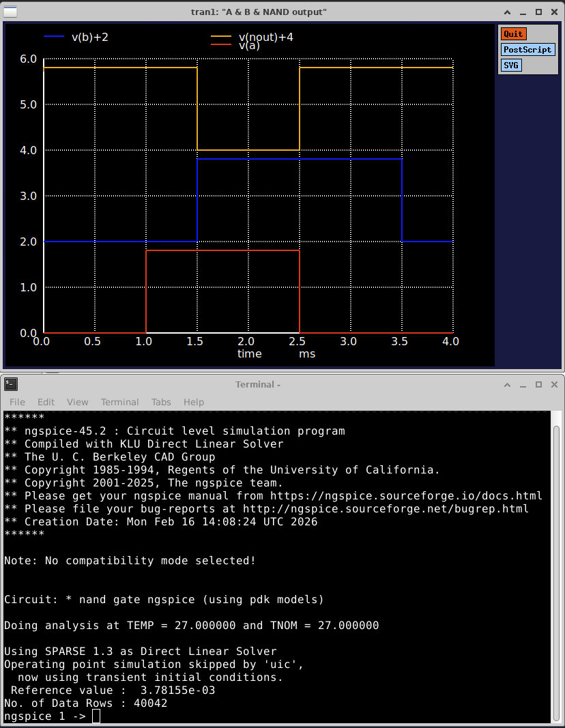This screenshot has width=565, height=728.
Task: Open the File menu in Terminal
Action: (16, 402)
